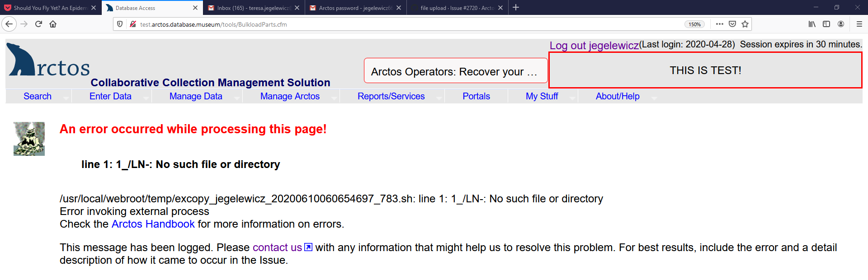Click Log out jegelewicz link
The height and width of the screenshot is (280, 868).
pyautogui.click(x=594, y=46)
